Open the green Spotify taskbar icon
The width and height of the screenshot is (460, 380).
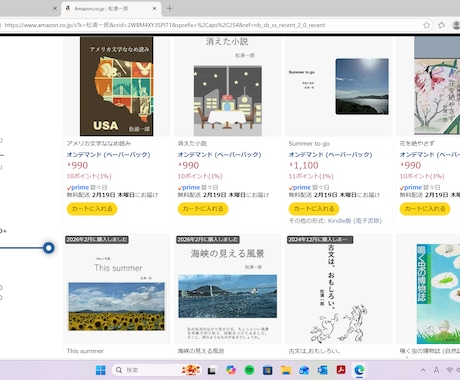pos(249,370)
